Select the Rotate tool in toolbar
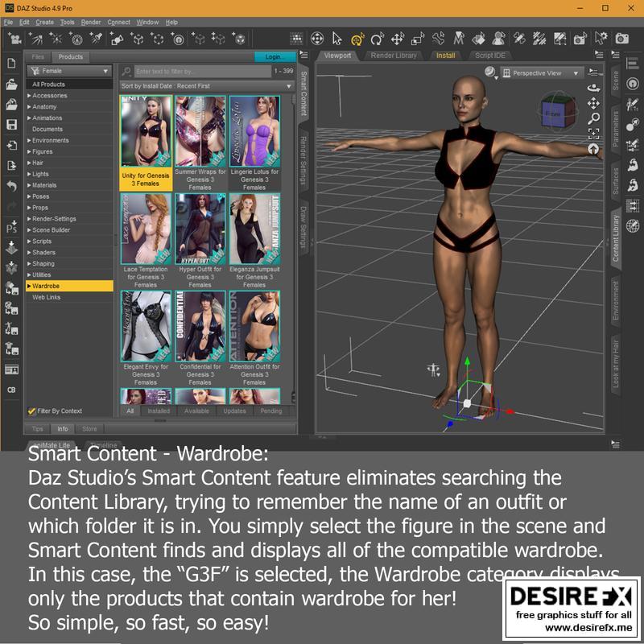Screen dimensions: 644x644 [377, 39]
